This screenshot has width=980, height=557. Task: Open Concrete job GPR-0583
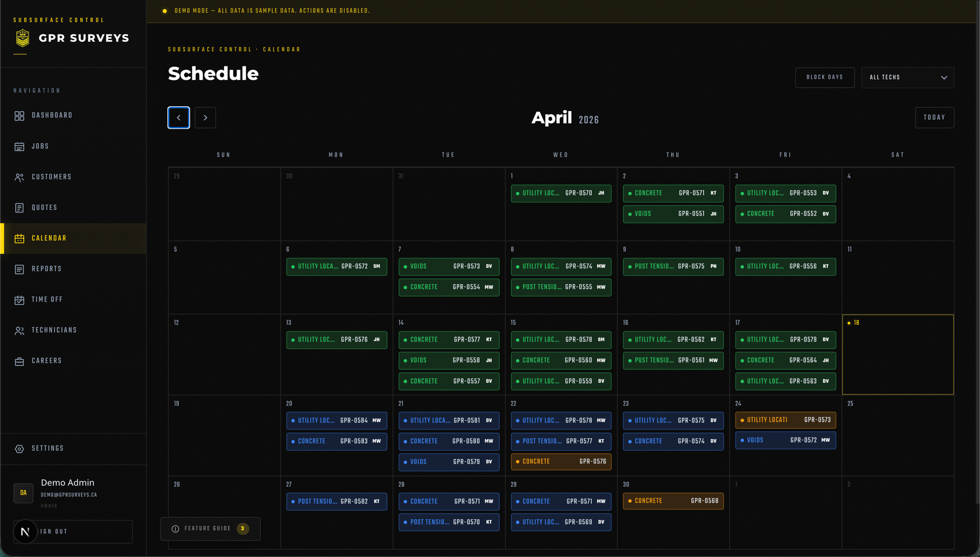pos(337,441)
